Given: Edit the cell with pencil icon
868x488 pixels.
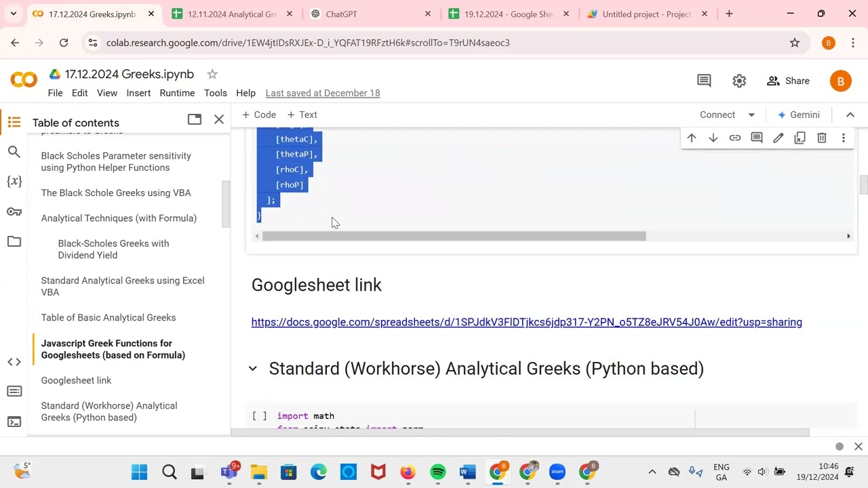Looking at the screenshot, I should pos(778,138).
